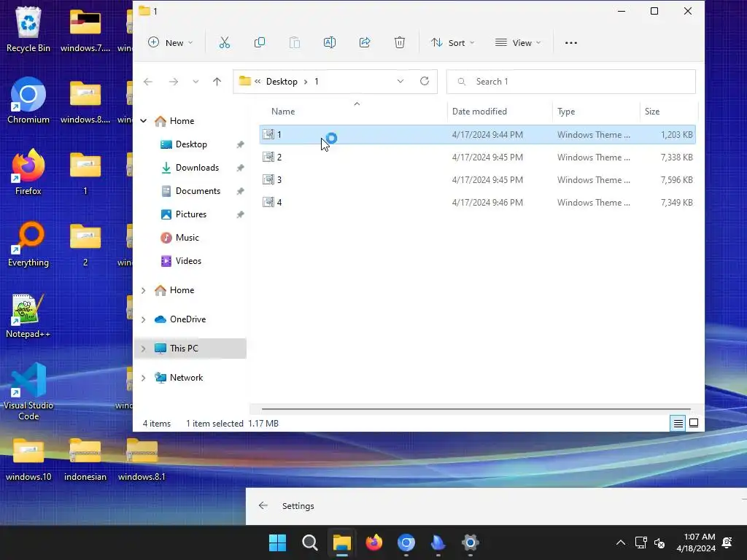Show hidden tray icons chevron

coord(620,542)
